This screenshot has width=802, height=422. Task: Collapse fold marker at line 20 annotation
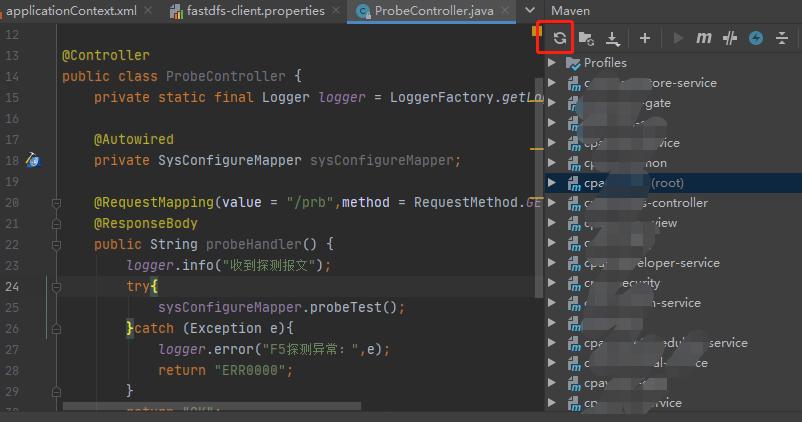(56, 203)
